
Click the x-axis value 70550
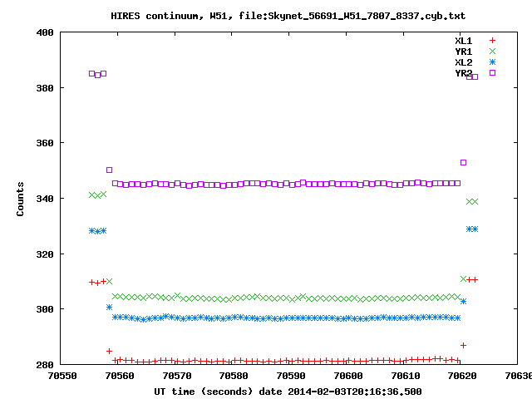coord(62,376)
